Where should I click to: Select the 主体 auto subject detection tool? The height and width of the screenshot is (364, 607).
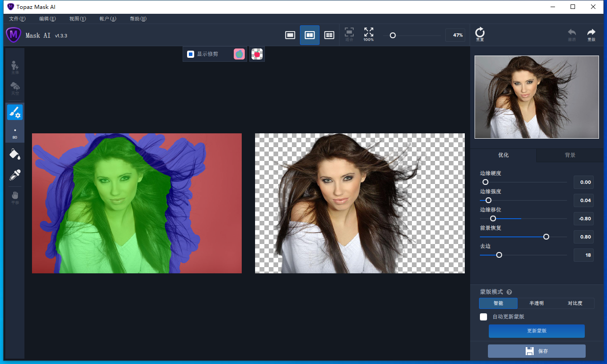coord(15,67)
